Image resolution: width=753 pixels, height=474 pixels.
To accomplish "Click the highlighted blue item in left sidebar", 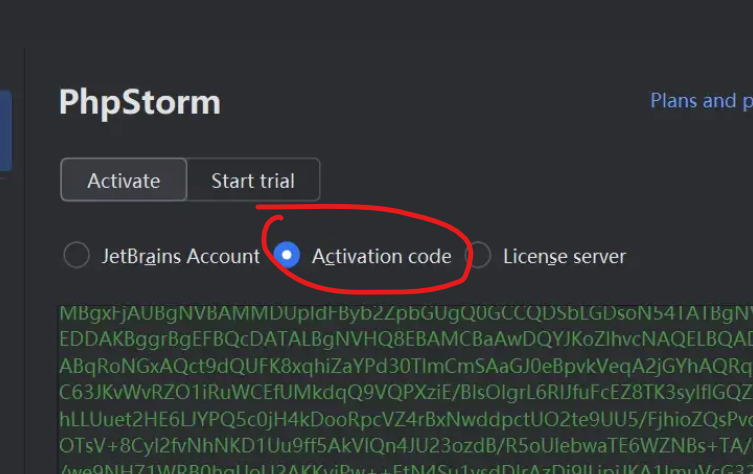I will coord(6,130).
